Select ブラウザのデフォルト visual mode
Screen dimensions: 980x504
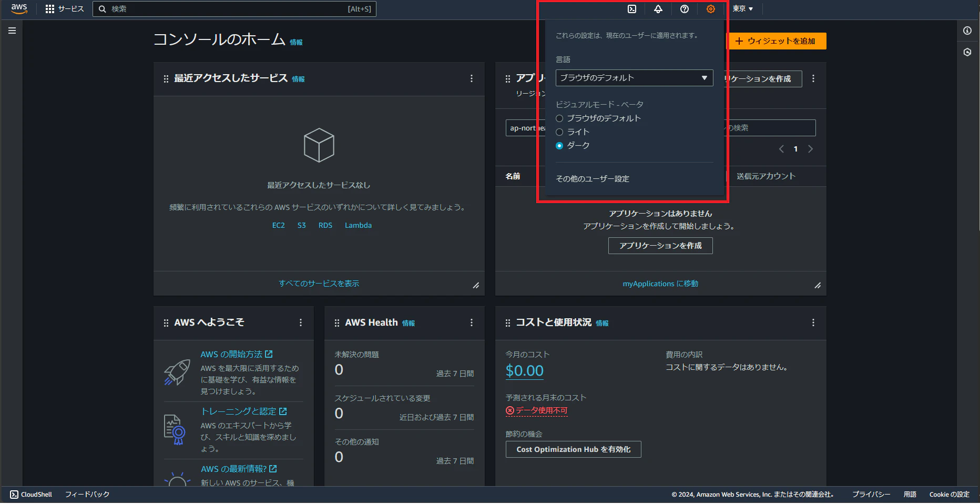(559, 118)
